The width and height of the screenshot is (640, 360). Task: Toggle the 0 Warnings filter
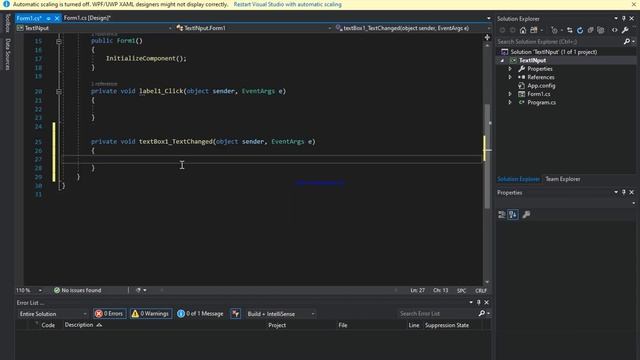151,313
